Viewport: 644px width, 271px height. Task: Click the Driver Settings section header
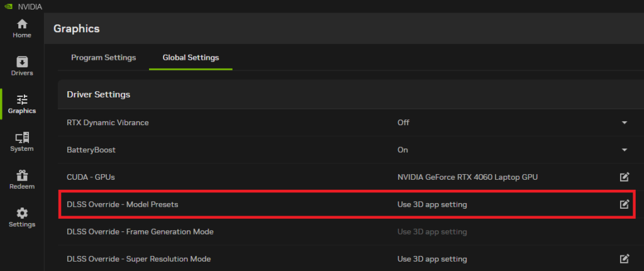click(98, 94)
